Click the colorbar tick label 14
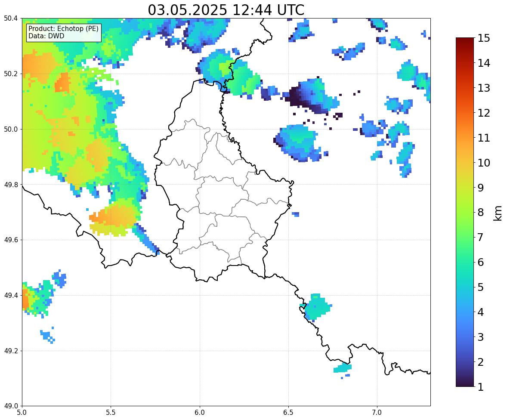 (x=484, y=63)
